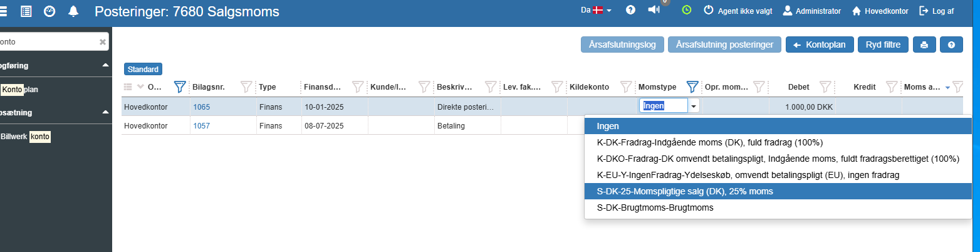Image resolution: width=980 pixels, height=252 pixels.
Task: Select S-DK-25-Momspligtige salg 25% moms option
Action: tap(685, 191)
